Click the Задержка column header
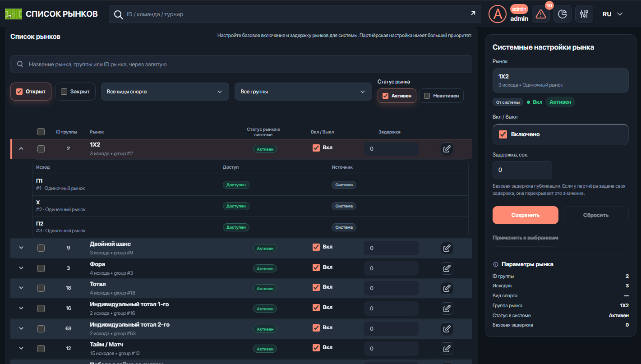This screenshot has height=364, width=641. tap(389, 132)
